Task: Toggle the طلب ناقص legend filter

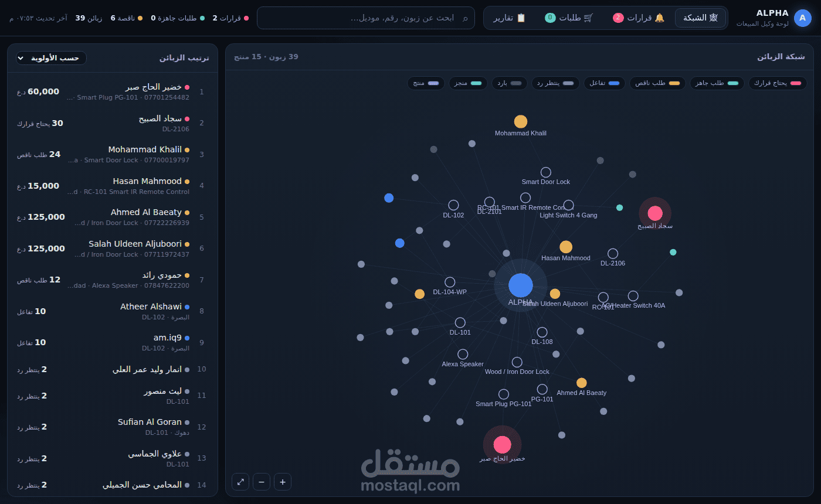Action: point(657,83)
